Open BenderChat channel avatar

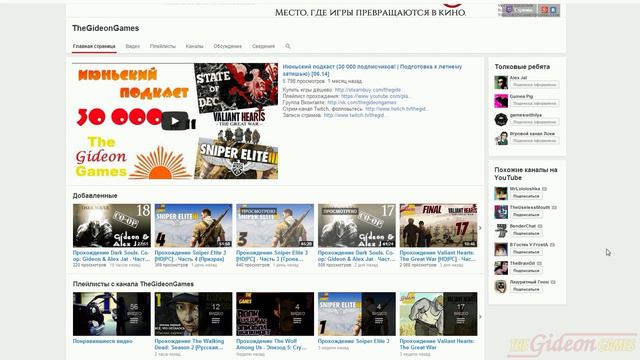501,231
